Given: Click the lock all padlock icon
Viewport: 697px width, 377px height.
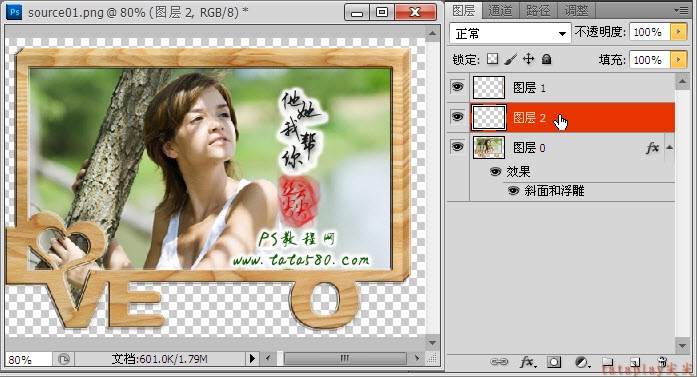Looking at the screenshot, I should (547, 59).
